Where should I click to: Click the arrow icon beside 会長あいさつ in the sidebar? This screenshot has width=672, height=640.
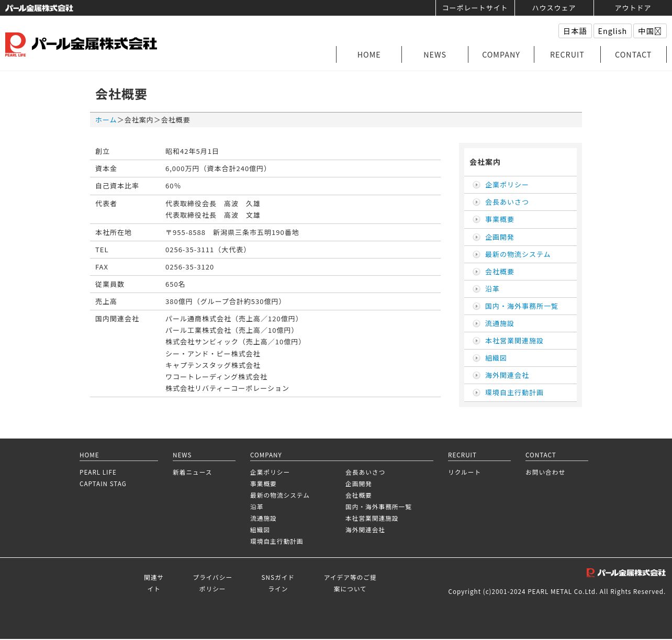point(476,202)
